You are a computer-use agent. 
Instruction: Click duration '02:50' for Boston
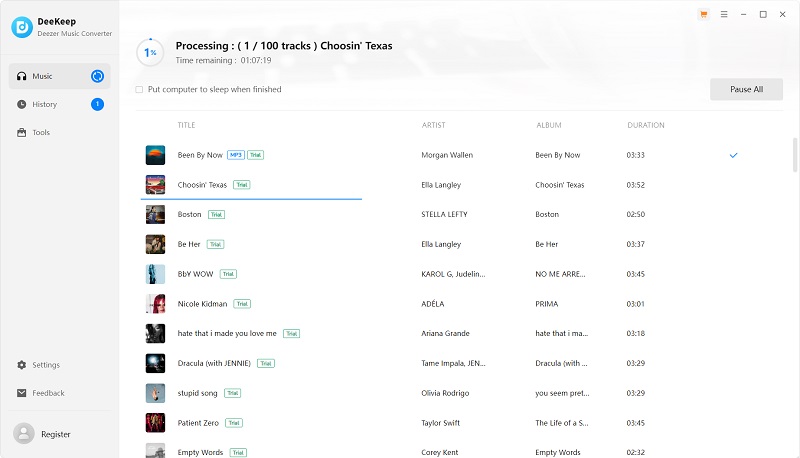[636, 215]
